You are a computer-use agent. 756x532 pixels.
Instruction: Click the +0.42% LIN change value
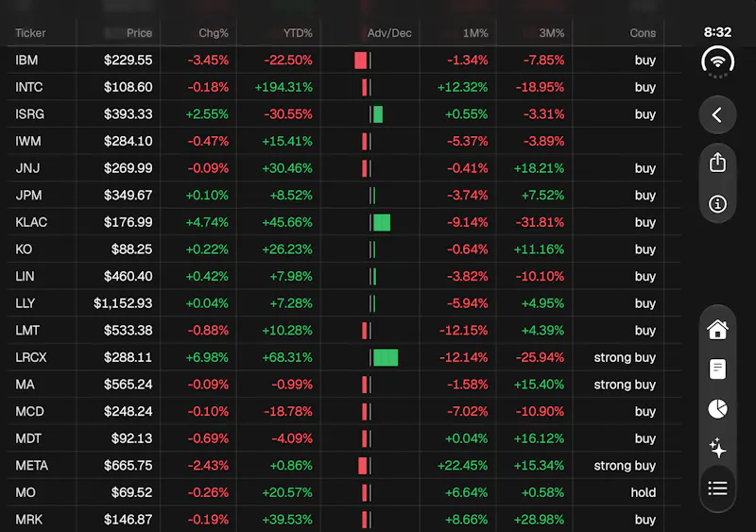[207, 276]
